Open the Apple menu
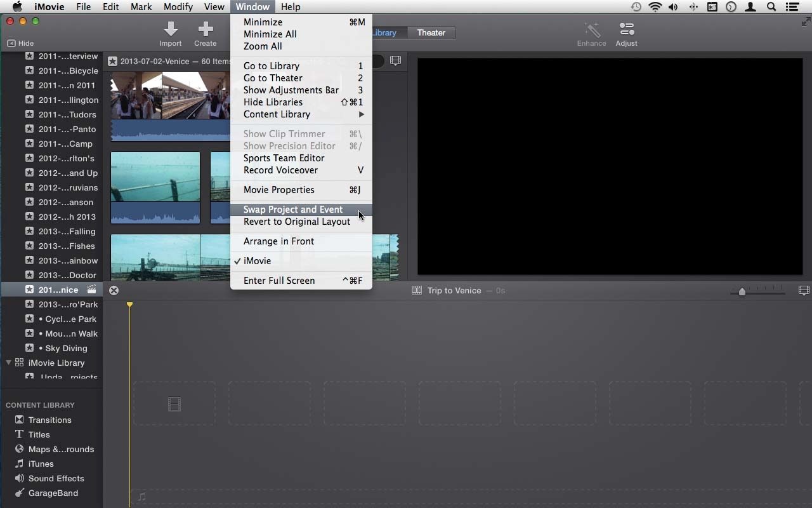 coord(17,7)
